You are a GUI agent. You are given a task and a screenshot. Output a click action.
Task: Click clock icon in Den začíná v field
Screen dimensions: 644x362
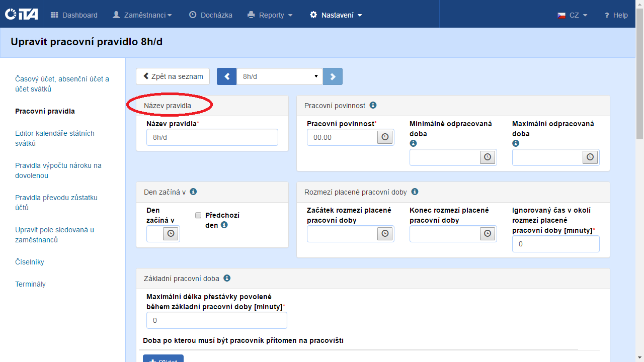[x=171, y=234]
